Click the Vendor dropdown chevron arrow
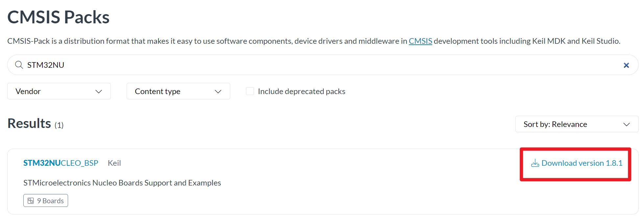The height and width of the screenshot is (223, 644). point(99,91)
